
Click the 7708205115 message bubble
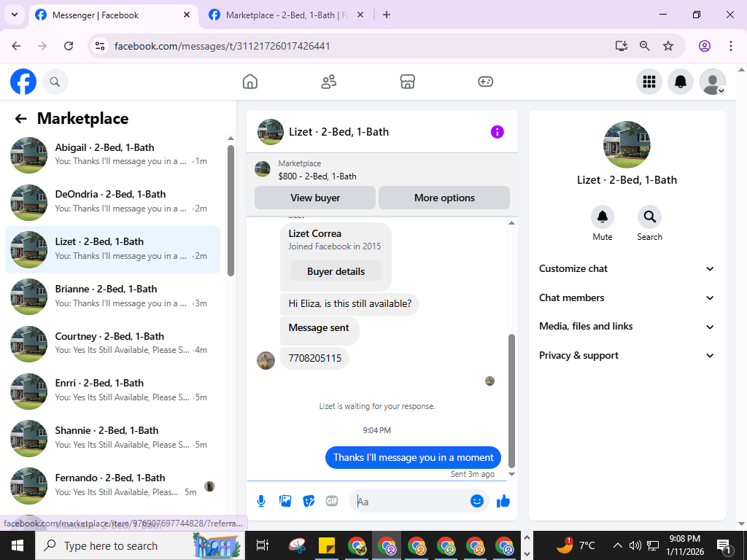point(315,359)
